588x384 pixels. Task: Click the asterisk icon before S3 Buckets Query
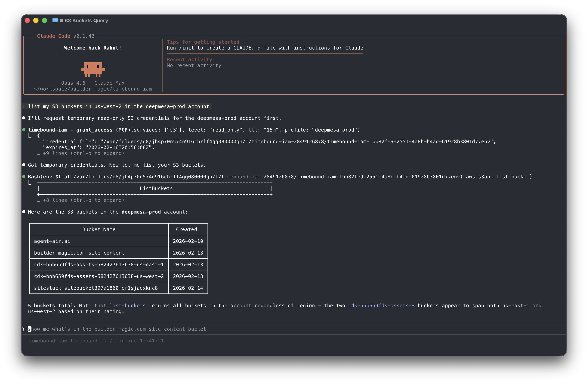pyautogui.click(x=61, y=21)
